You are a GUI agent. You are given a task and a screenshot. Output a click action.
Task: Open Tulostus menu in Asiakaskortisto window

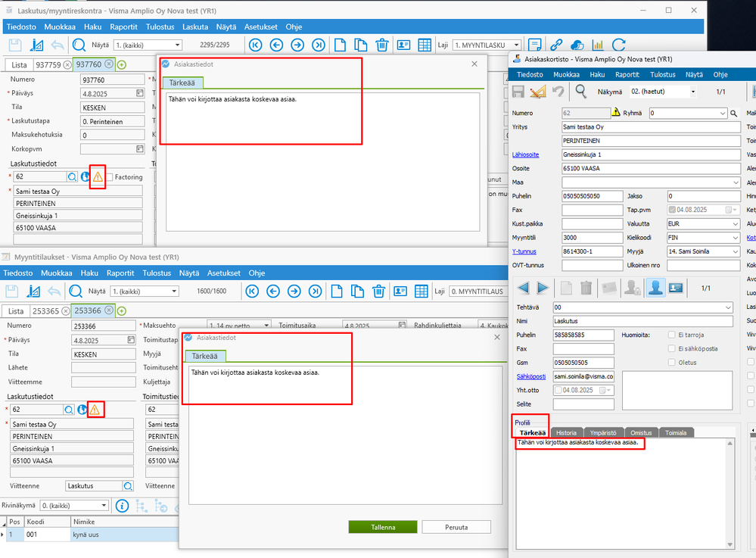[x=662, y=75]
